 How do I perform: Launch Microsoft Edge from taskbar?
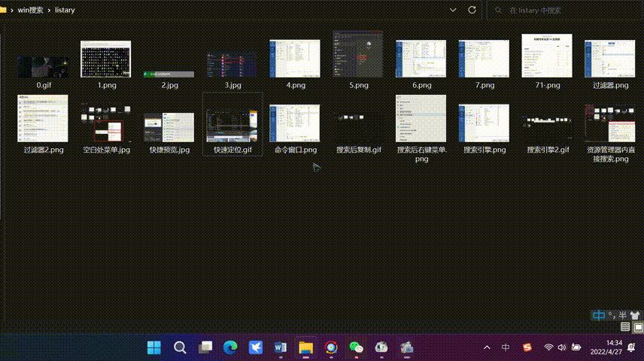tap(229, 347)
